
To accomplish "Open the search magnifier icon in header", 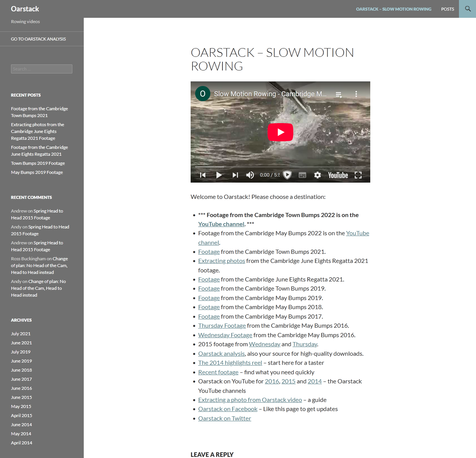I will pyautogui.click(x=468, y=9).
